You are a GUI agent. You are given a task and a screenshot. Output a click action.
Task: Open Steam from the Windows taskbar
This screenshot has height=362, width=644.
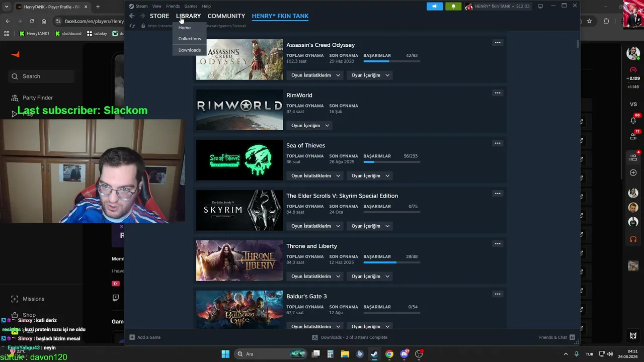[374, 354]
